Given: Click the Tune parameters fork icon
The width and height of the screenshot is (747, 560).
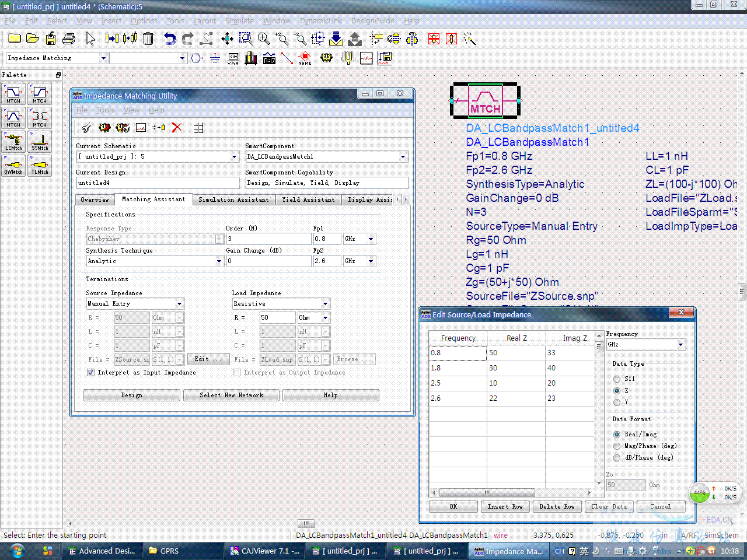Looking at the screenshot, I should [x=348, y=58].
